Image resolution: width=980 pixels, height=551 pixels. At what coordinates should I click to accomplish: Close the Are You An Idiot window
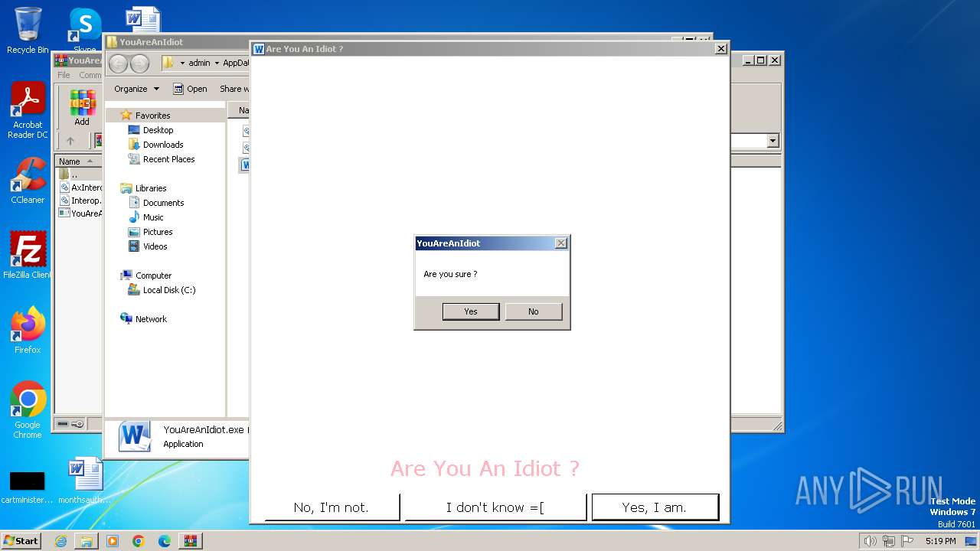pyautogui.click(x=720, y=49)
